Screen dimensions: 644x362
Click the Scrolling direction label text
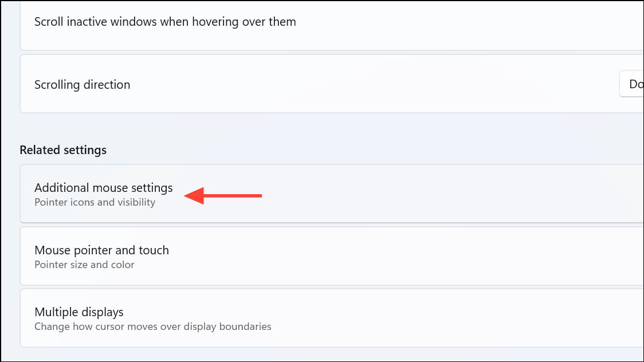coord(82,84)
